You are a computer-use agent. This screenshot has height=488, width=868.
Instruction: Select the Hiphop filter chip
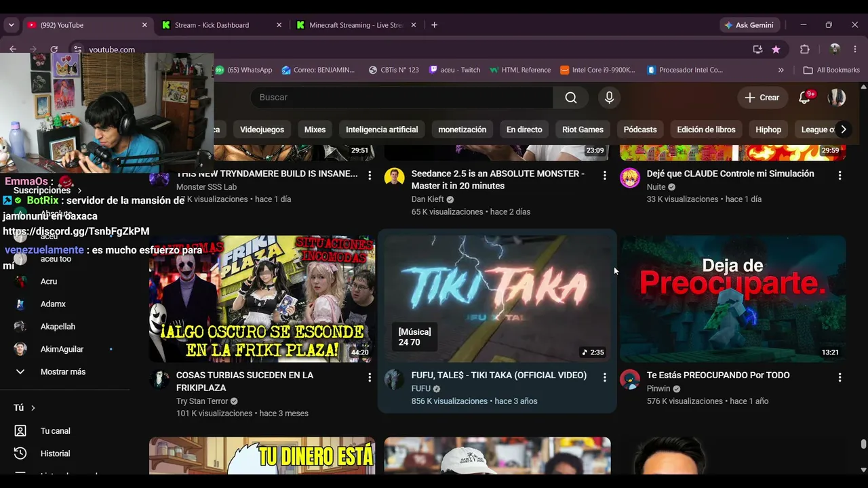(768, 129)
